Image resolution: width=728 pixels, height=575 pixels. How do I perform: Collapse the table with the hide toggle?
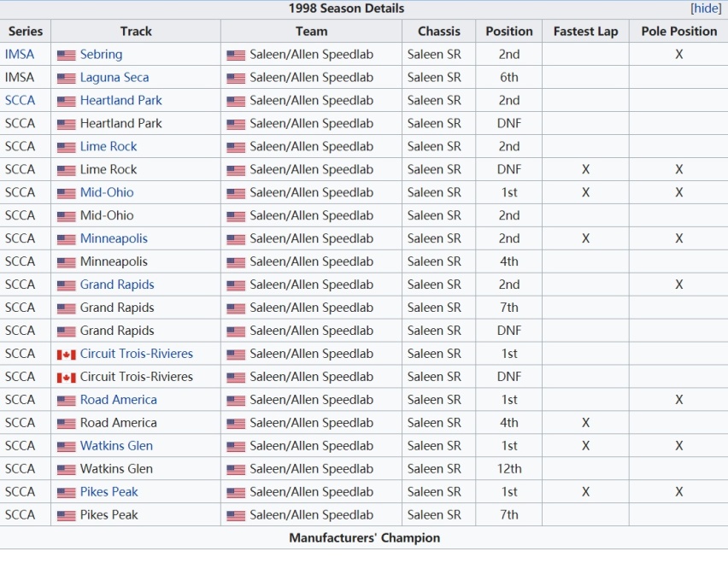pos(706,9)
